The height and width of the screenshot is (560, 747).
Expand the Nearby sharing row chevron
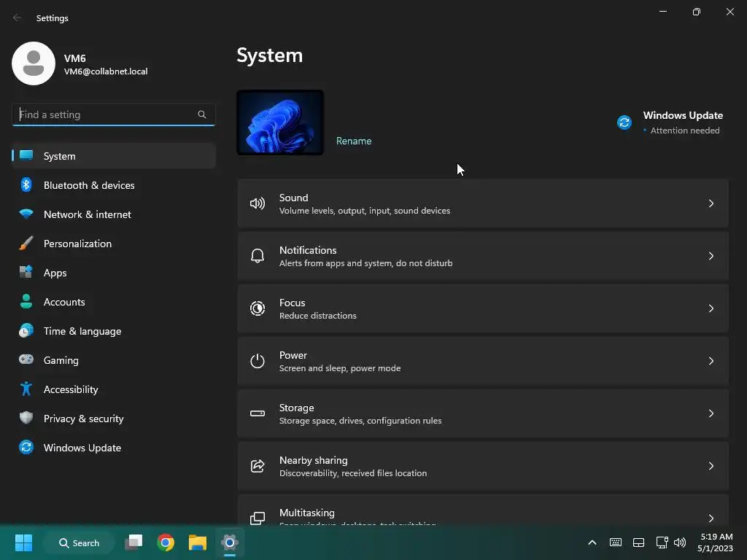711,466
